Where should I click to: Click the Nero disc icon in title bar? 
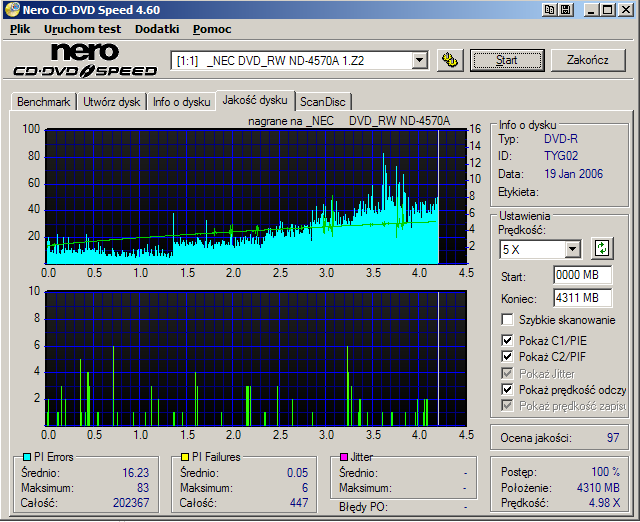(12, 9)
